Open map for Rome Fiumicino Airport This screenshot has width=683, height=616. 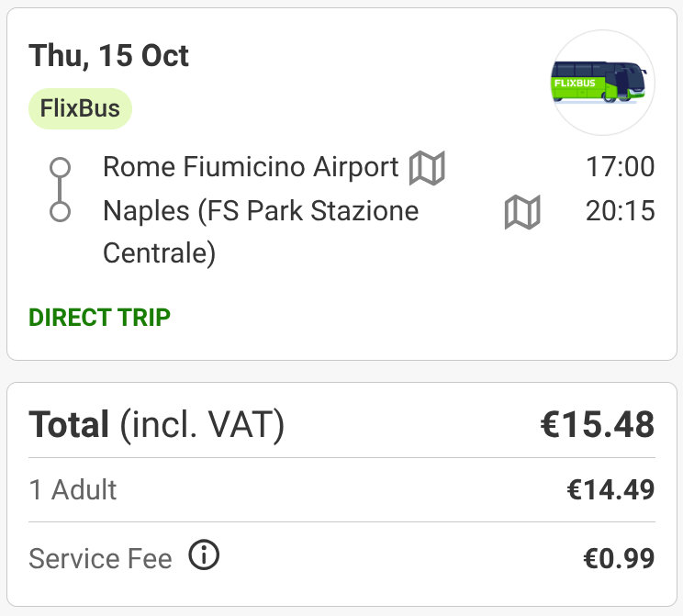427,168
